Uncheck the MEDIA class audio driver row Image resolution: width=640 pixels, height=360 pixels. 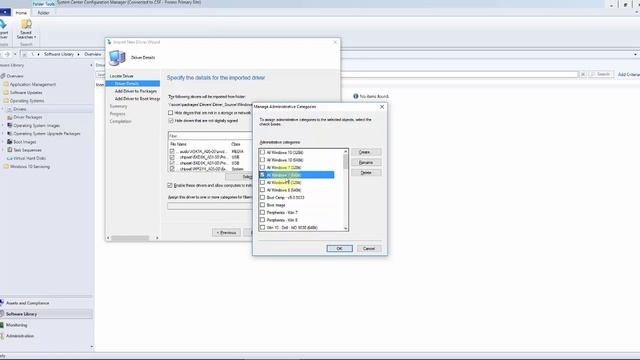172,151
